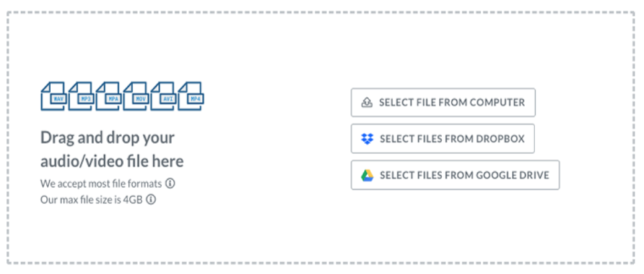The image size is (644, 274).
Task: Open info icon beside 4GB max size
Action: [151, 200]
